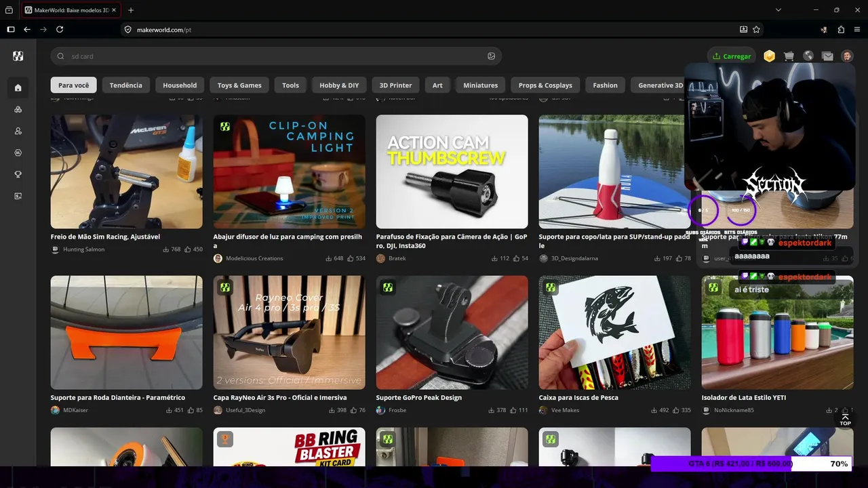
Task: Open the dollar-sign icon in the sidebar
Action: [x=18, y=196]
